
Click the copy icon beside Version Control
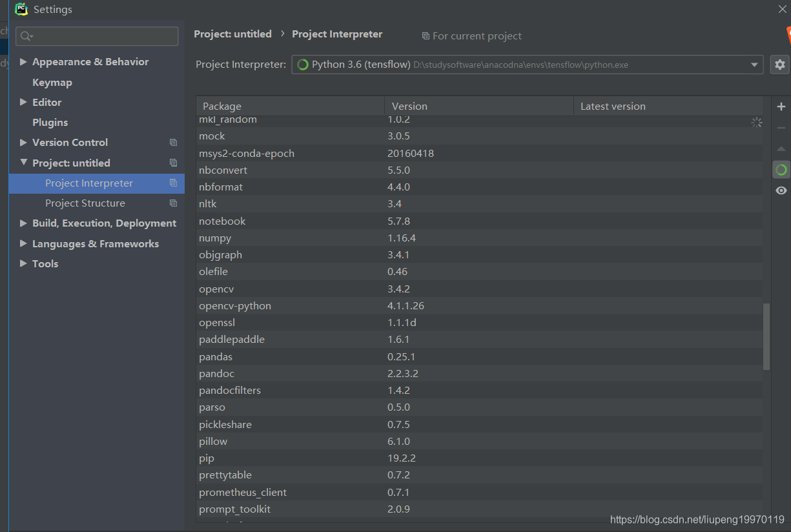point(173,143)
